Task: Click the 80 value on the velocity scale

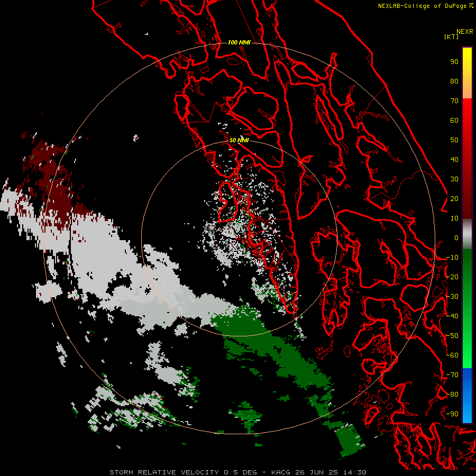Action: 454,81
